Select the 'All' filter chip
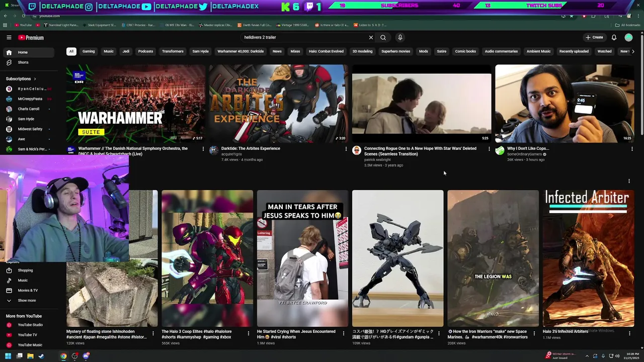The image size is (644, 362). click(71, 51)
